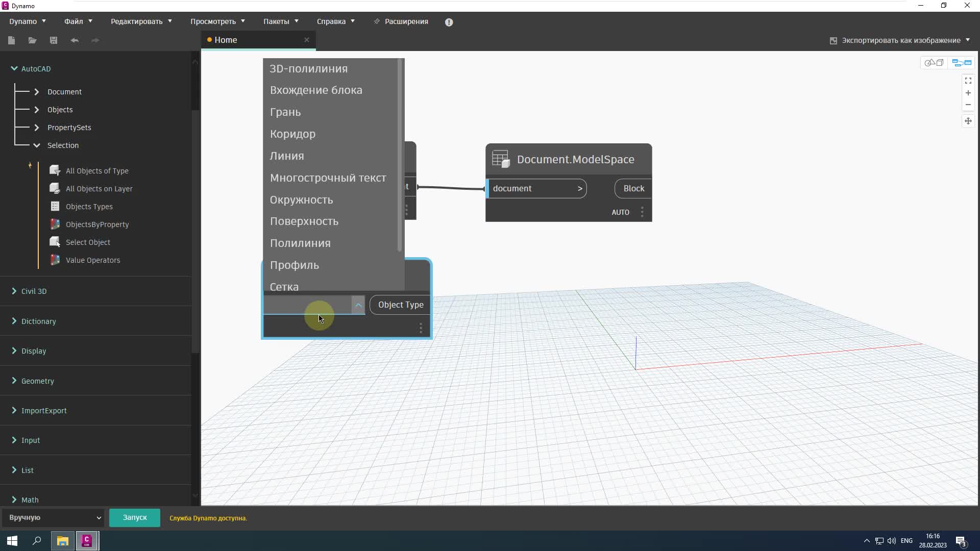Open Windows search from the taskbar
This screenshot has height=551, width=980.
[37, 541]
